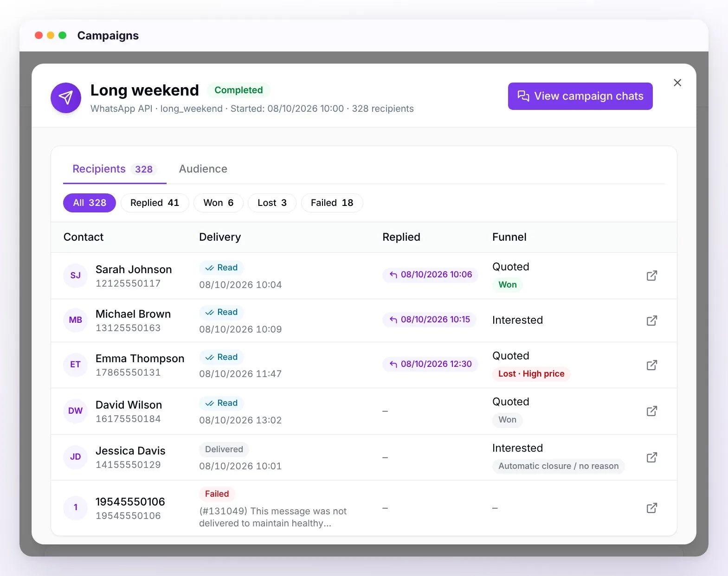Image resolution: width=728 pixels, height=576 pixels.
Task: Select the All 328 filter chip
Action: (x=90, y=203)
